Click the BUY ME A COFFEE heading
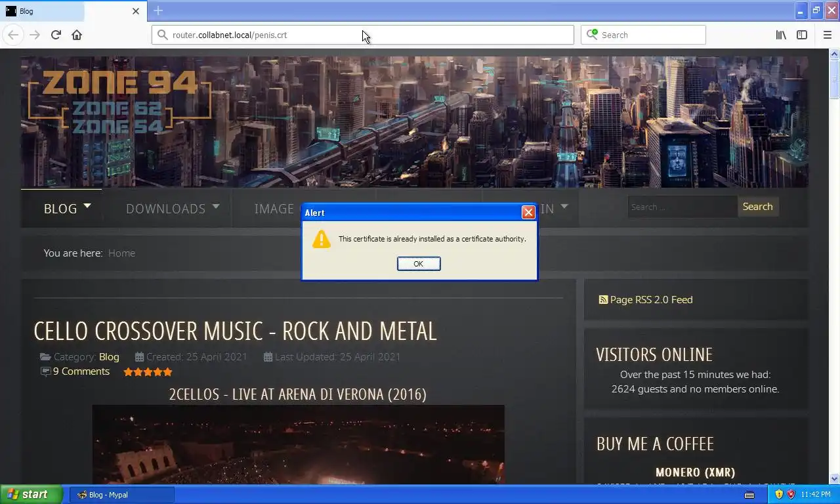This screenshot has width=840, height=504. tap(655, 444)
